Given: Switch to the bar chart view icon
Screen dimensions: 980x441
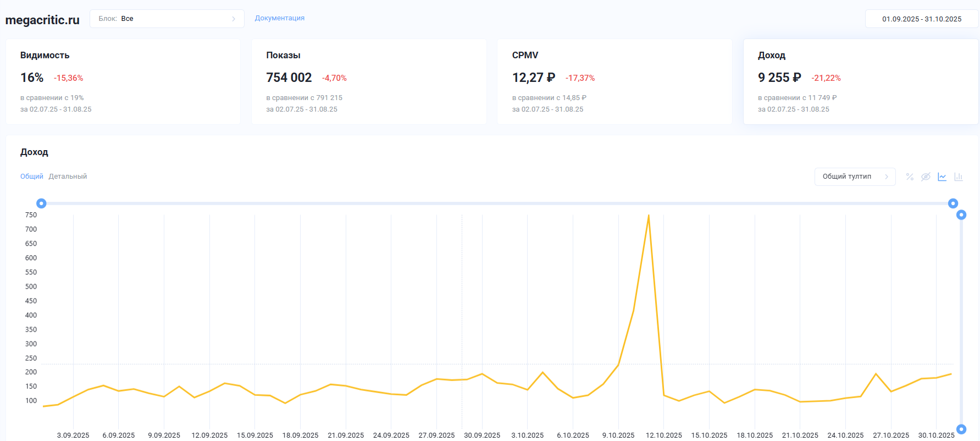Looking at the screenshot, I should (959, 177).
